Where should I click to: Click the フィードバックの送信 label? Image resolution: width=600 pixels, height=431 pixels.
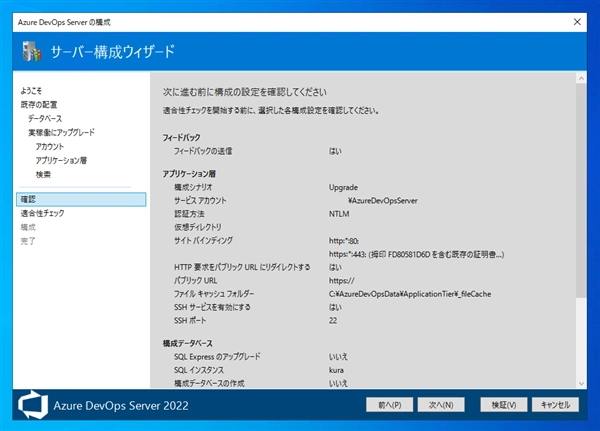pos(203,151)
